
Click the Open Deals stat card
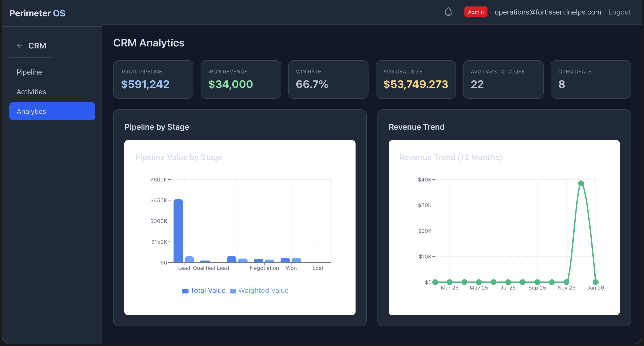click(591, 79)
